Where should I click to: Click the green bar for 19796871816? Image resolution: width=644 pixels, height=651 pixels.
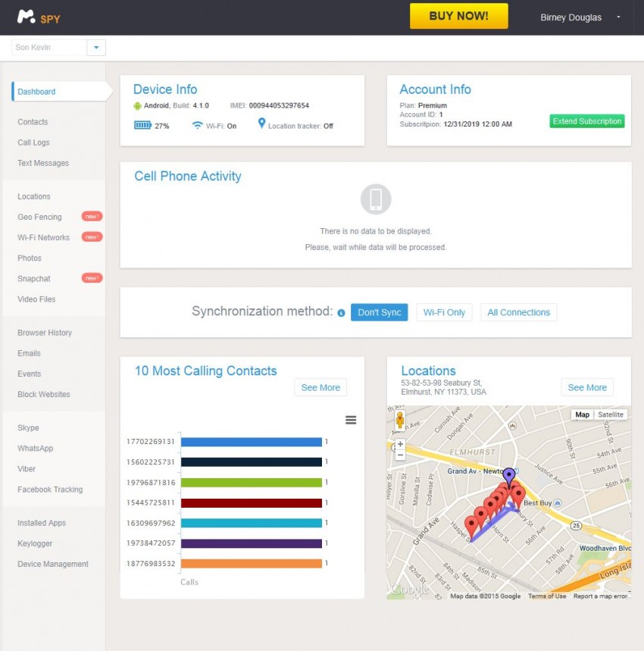pyautogui.click(x=252, y=483)
